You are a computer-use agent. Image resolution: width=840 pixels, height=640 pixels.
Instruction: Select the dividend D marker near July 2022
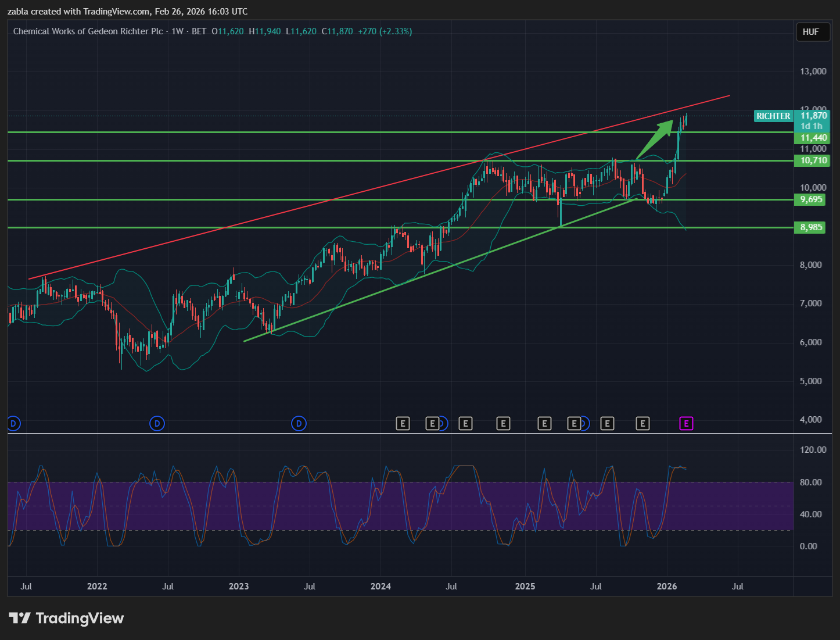coord(157,424)
